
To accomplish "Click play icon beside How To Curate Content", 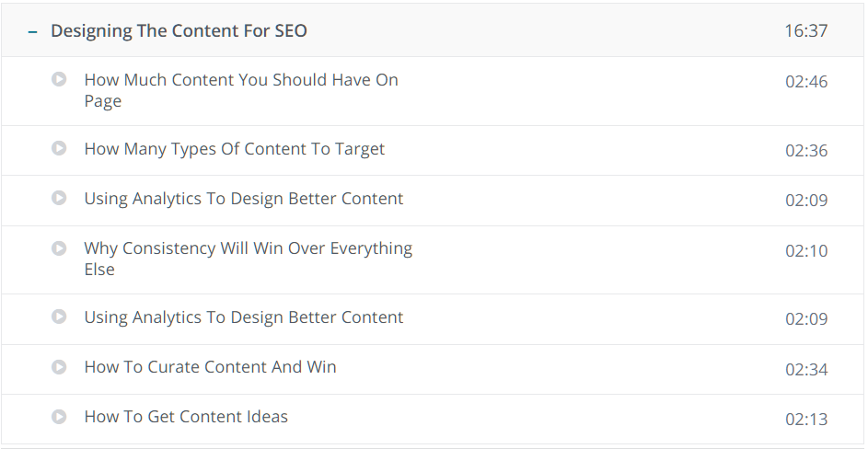I will pyautogui.click(x=59, y=366).
